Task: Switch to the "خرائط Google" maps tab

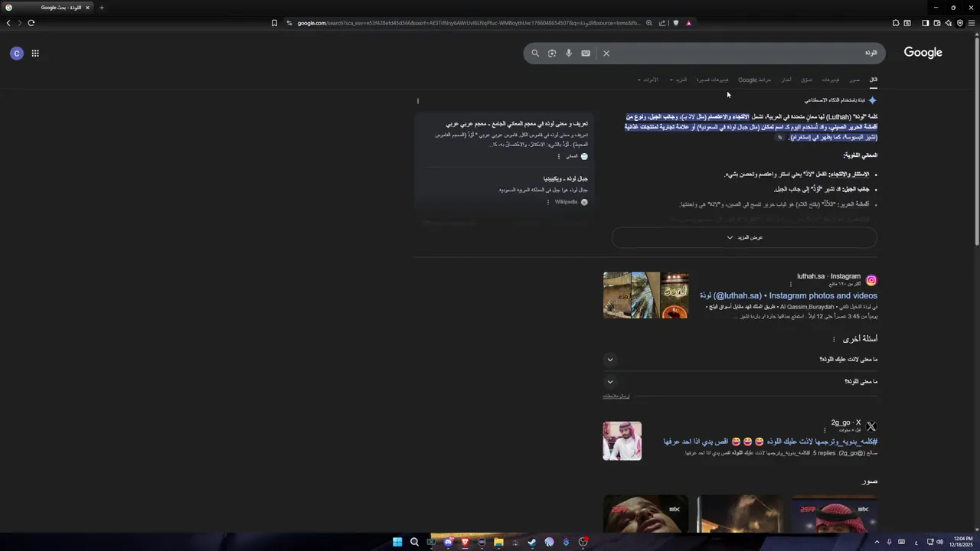Action: [x=755, y=80]
